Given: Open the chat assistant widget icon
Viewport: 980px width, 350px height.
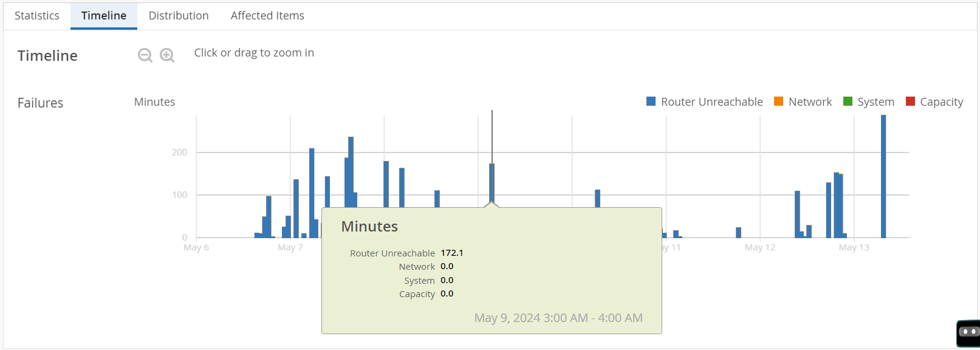Looking at the screenshot, I should 968,332.
